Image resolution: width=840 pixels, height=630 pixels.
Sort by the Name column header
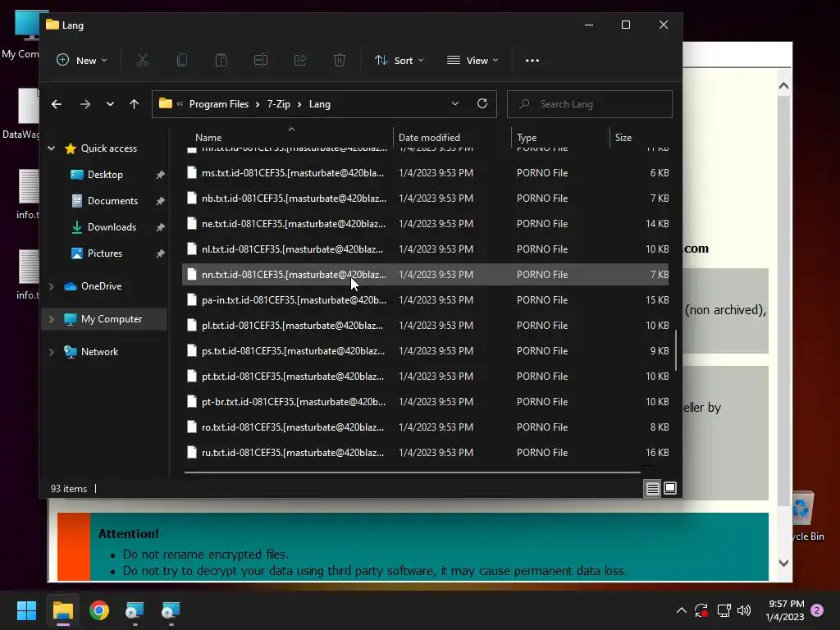(x=208, y=138)
